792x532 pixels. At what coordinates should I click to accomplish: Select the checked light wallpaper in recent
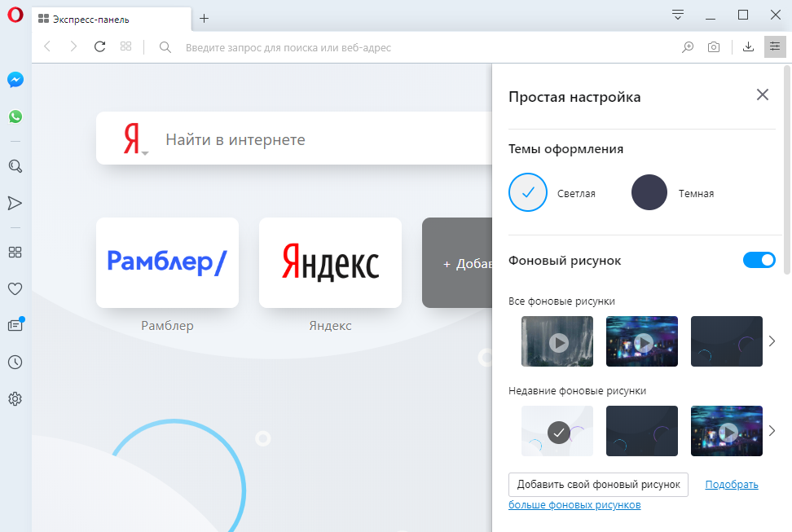(557, 431)
